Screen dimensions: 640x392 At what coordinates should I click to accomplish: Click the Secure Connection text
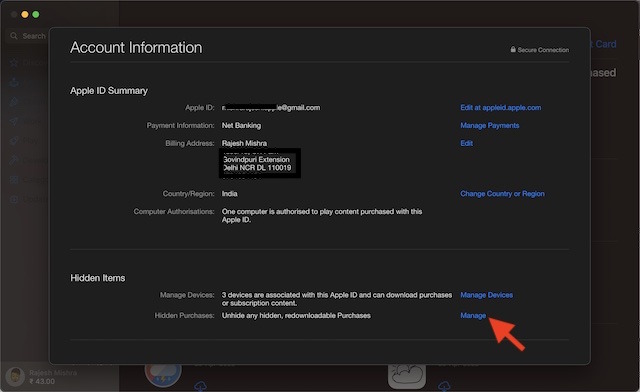pyautogui.click(x=543, y=50)
